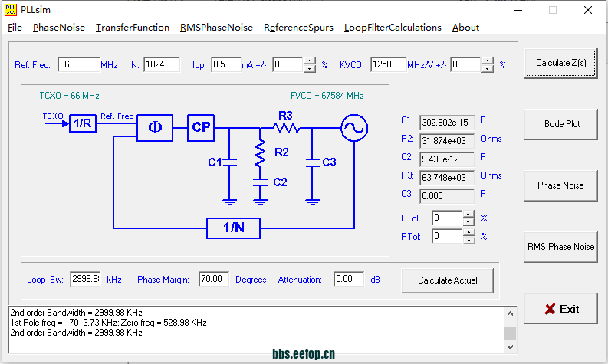Screen dimensions: 608x364
Task: Click the R2 resistor symbol in schematic
Action: (x=260, y=153)
